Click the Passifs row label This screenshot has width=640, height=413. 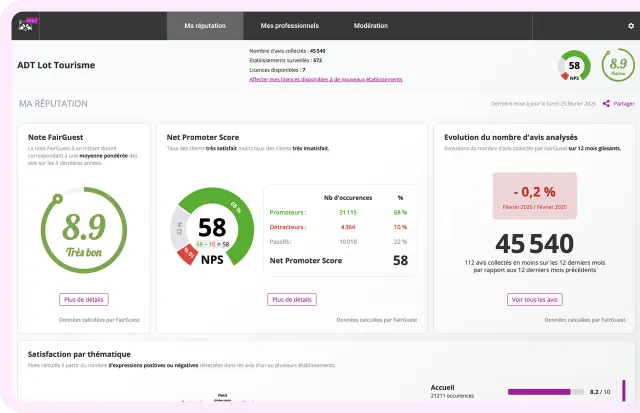280,242
